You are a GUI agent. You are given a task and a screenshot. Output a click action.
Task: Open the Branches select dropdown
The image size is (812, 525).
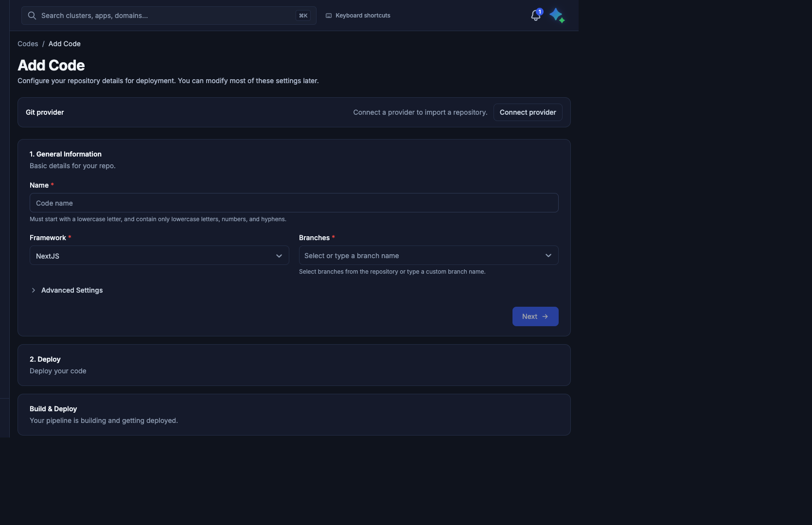pos(429,255)
